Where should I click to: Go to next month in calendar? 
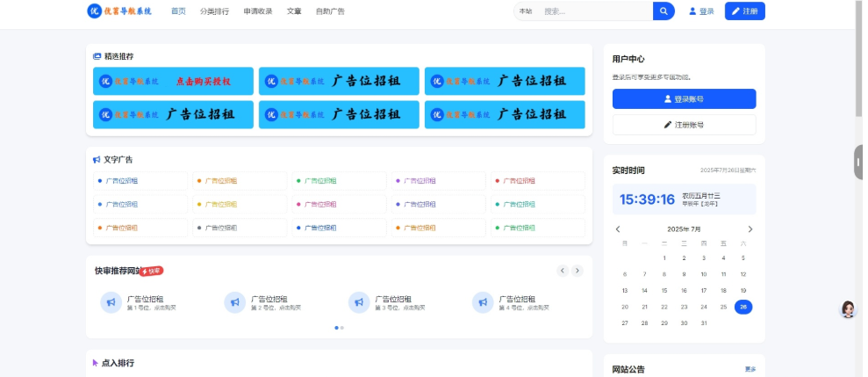click(x=750, y=229)
